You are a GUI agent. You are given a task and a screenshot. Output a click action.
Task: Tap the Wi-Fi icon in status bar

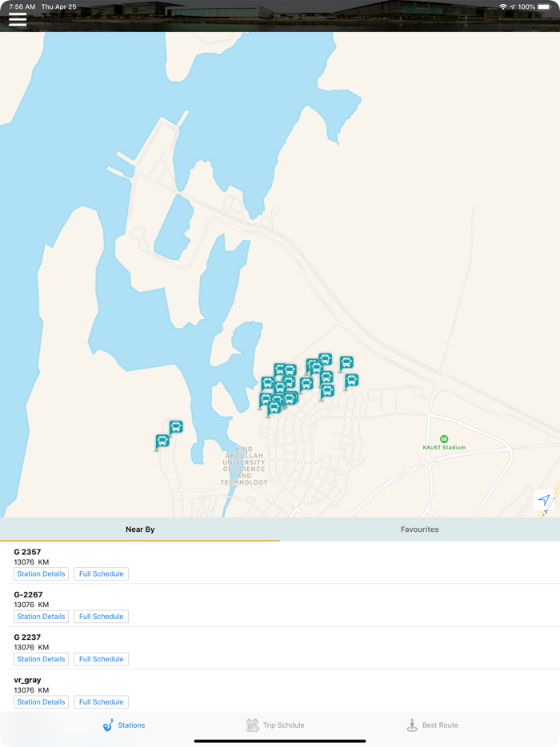(x=503, y=6)
